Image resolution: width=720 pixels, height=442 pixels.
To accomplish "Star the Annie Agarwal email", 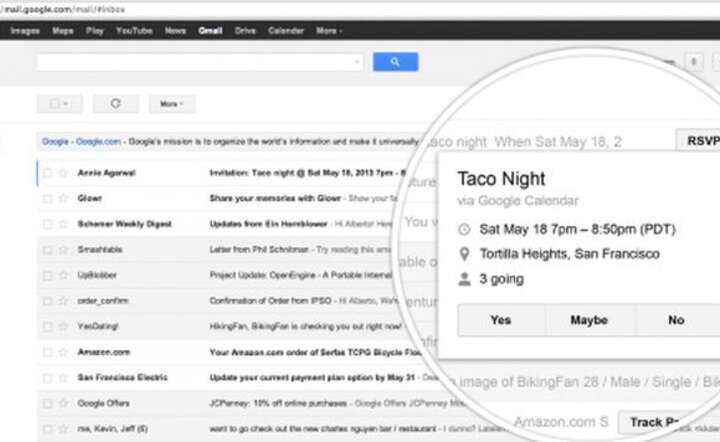I will coord(63,173).
